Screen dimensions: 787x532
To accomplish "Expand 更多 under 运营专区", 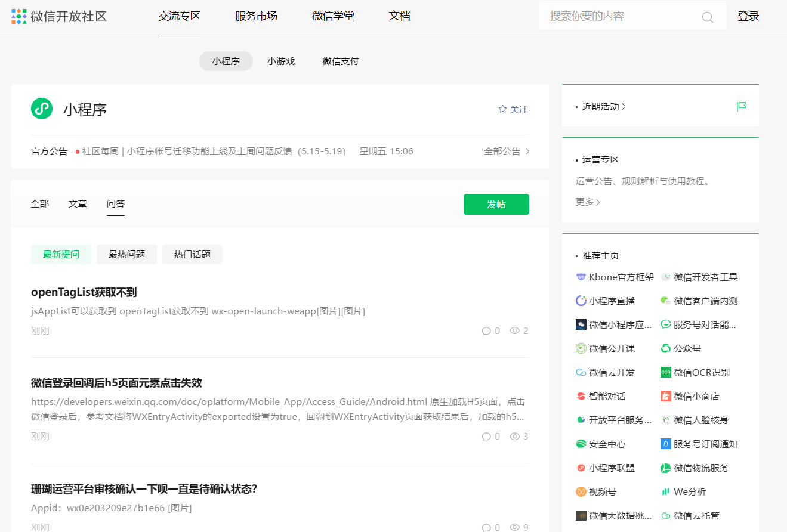I will [x=588, y=202].
